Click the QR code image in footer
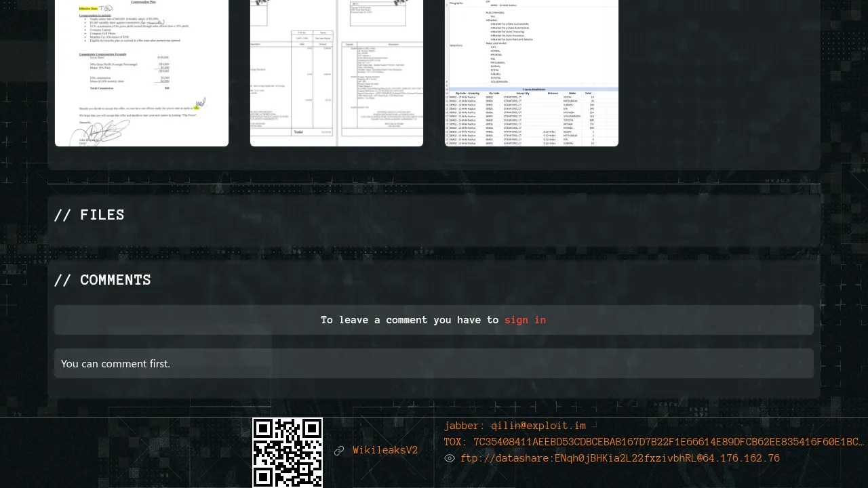Image resolution: width=868 pixels, height=488 pixels. tap(288, 452)
